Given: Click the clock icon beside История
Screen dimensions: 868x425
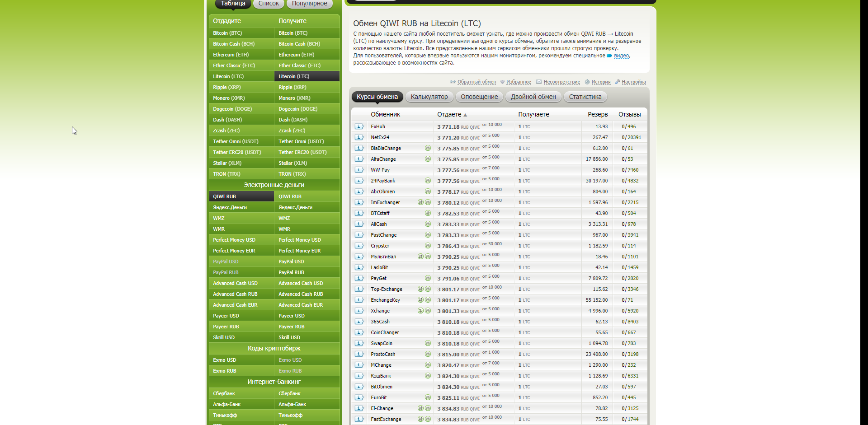Looking at the screenshot, I should click(587, 82).
